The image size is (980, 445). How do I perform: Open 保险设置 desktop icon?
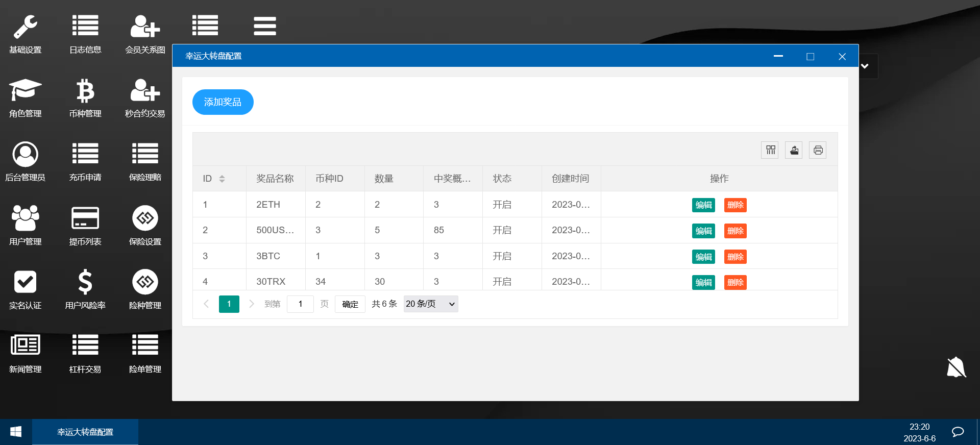[x=145, y=218]
